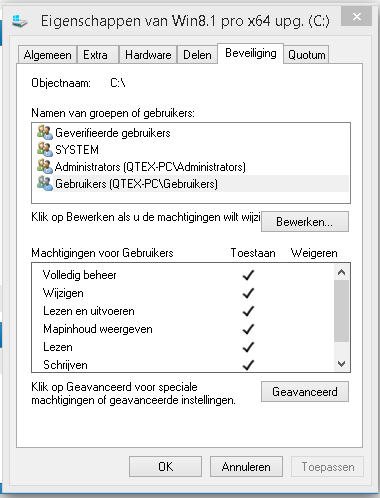
Task: Click the Schrijven Toestaan checkmark
Action: pos(248,365)
